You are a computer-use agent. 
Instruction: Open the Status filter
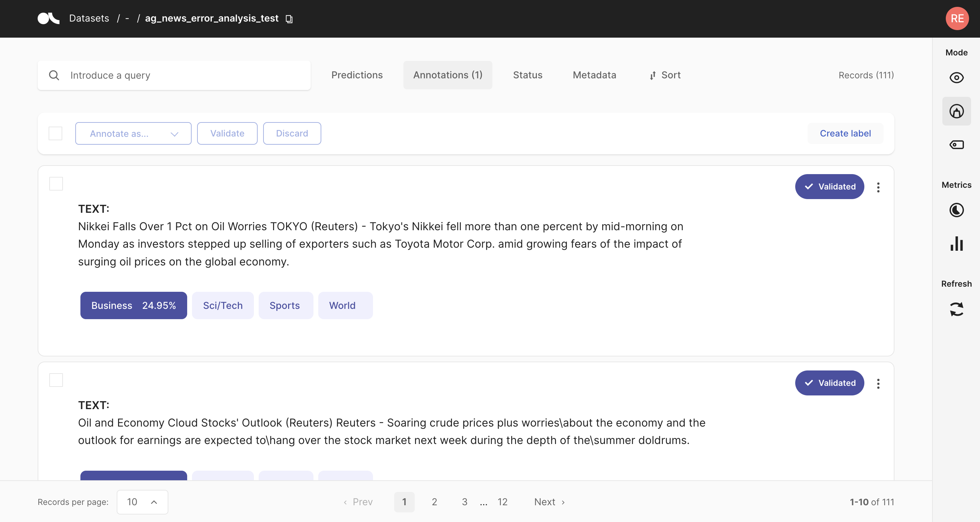tap(528, 75)
